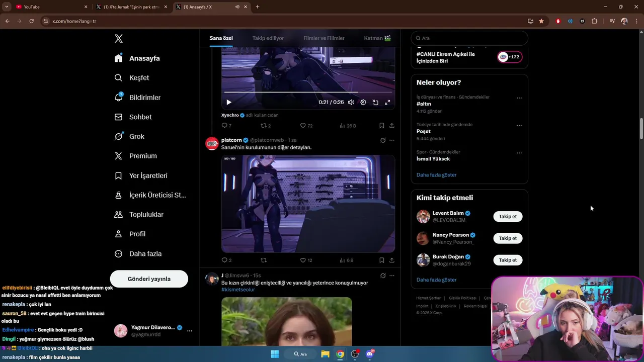
Task: Share the Xynchro video post
Action: pos(392,126)
